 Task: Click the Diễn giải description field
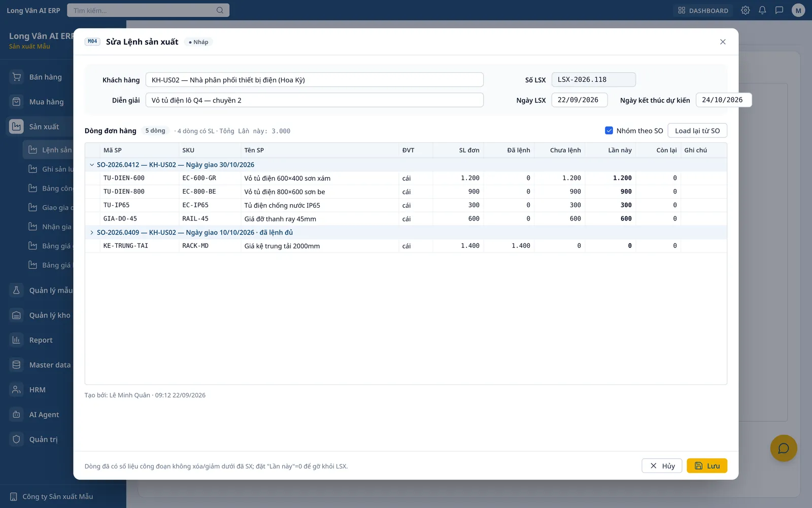pos(314,100)
